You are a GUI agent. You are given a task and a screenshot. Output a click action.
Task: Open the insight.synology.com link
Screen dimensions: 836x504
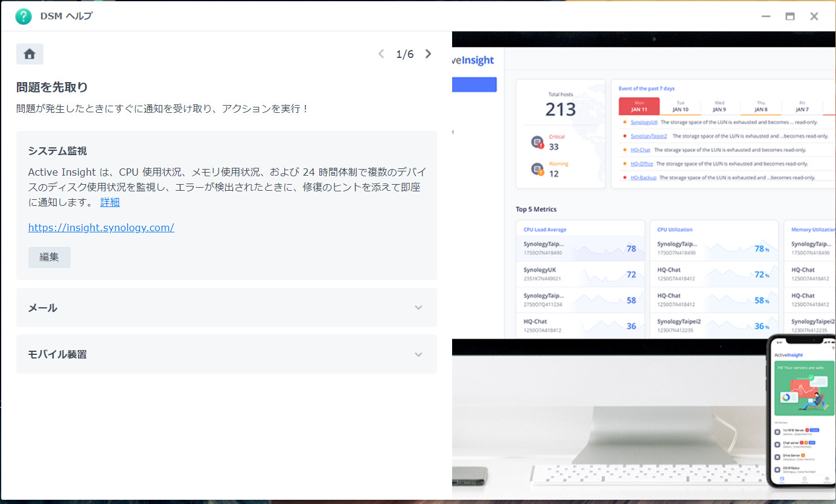coord(101,228)
